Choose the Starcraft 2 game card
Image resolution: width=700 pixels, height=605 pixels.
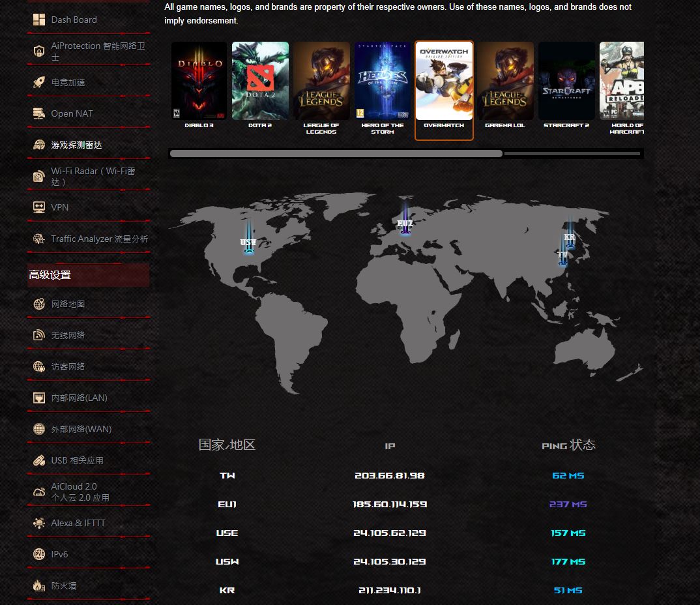click(566, 81)
